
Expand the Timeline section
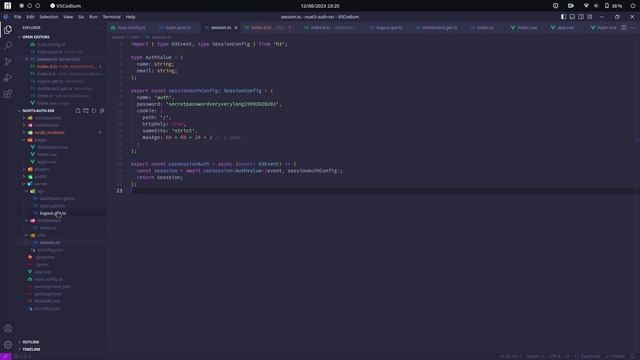[31, 349]
